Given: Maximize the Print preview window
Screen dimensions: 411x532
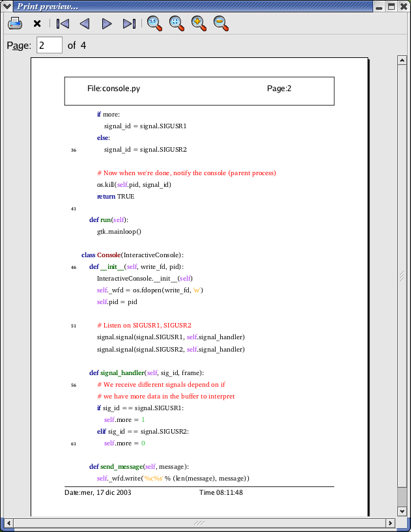Looking at the screenshot, I should point(391,6).
